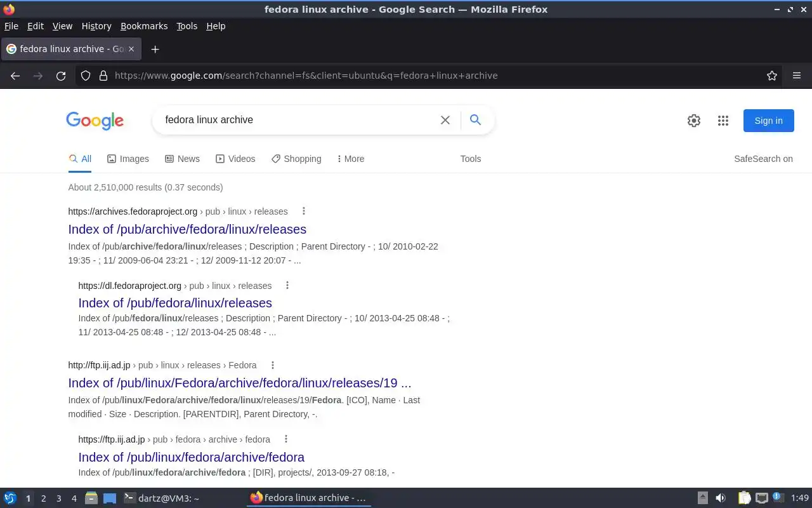Switch to the dartz@VM3 terminal taskbar item
The image size is (812, 508).
(162, 498)
